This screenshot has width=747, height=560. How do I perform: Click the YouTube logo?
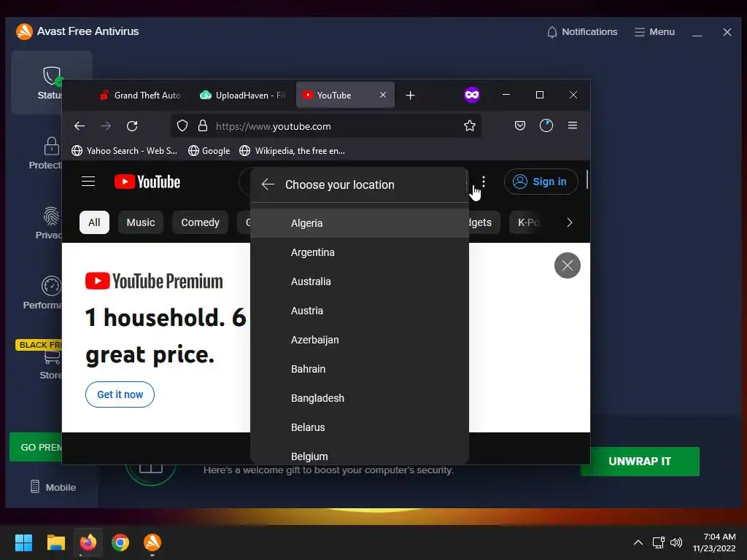[147, 182]
